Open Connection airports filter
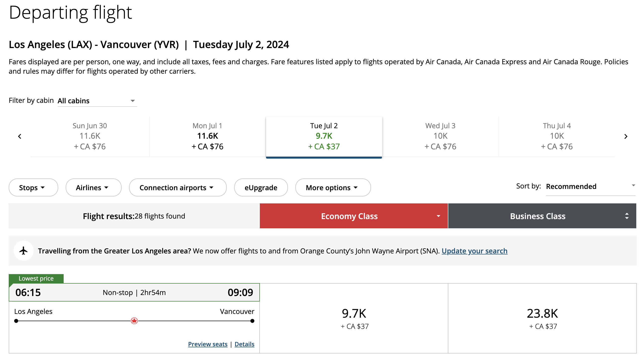This screenshot has height=356, width=644. [x=178, y=187]
